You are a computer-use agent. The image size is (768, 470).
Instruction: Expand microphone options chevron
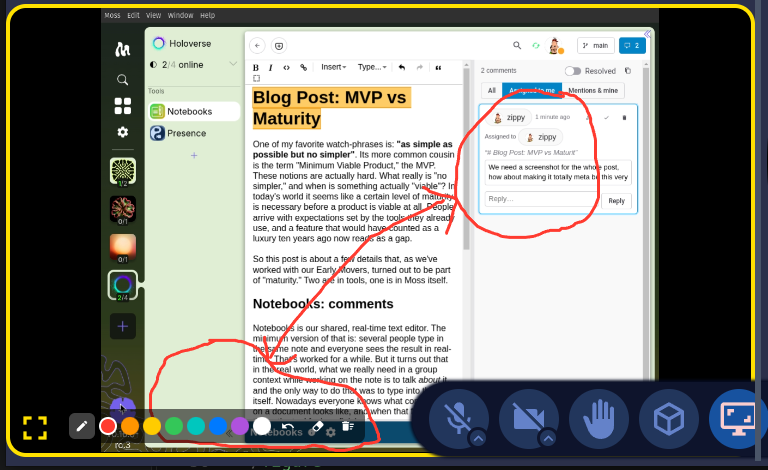click(478, 438)
